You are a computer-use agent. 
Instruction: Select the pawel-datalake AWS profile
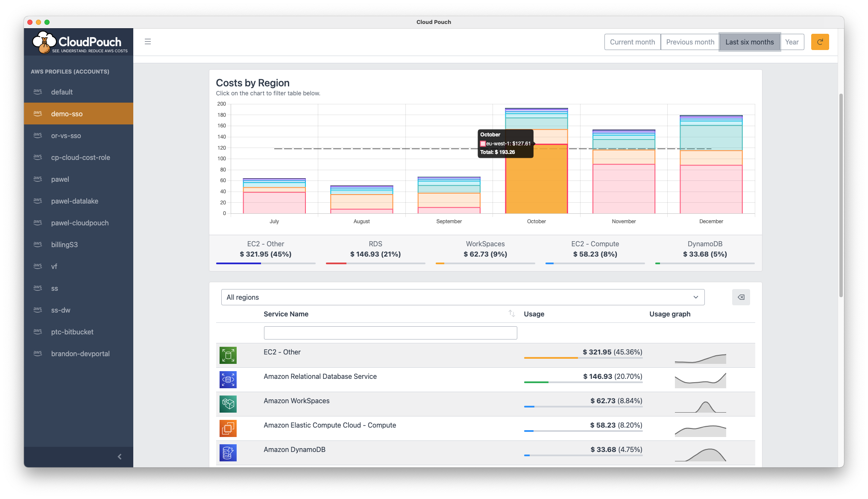pyautogui.click(x=75, y=201)
